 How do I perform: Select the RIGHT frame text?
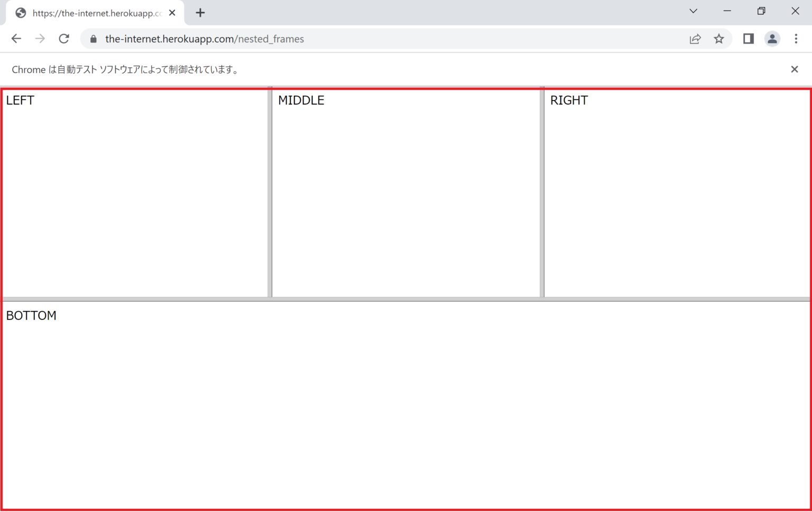[x=569, y=100]
